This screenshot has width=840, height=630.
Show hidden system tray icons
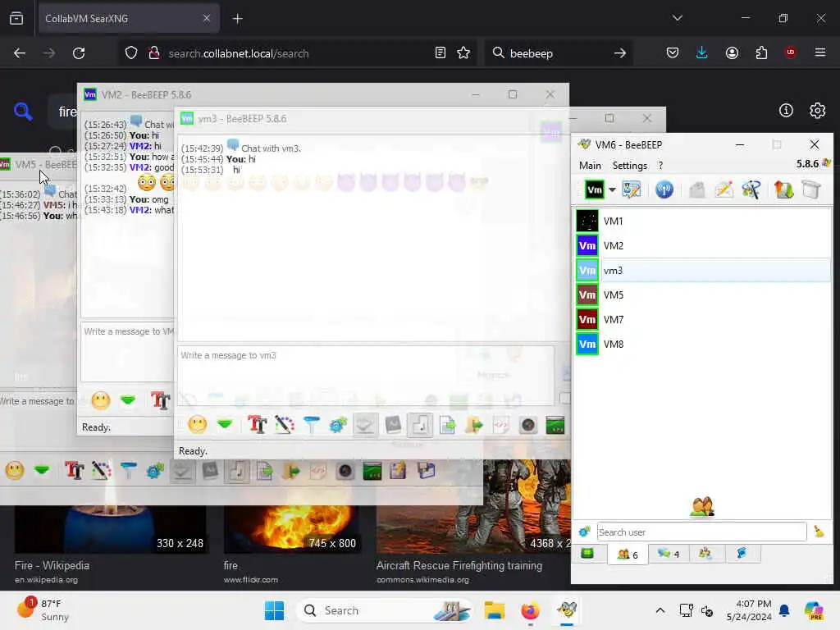point(660,610)
